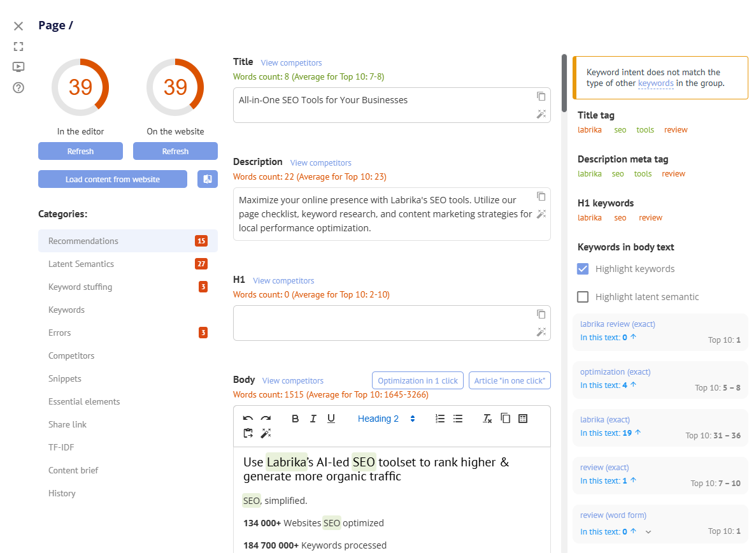Click the On the website score gauge
The width and height of the screenshot is (756, 553).
[176, 87]
